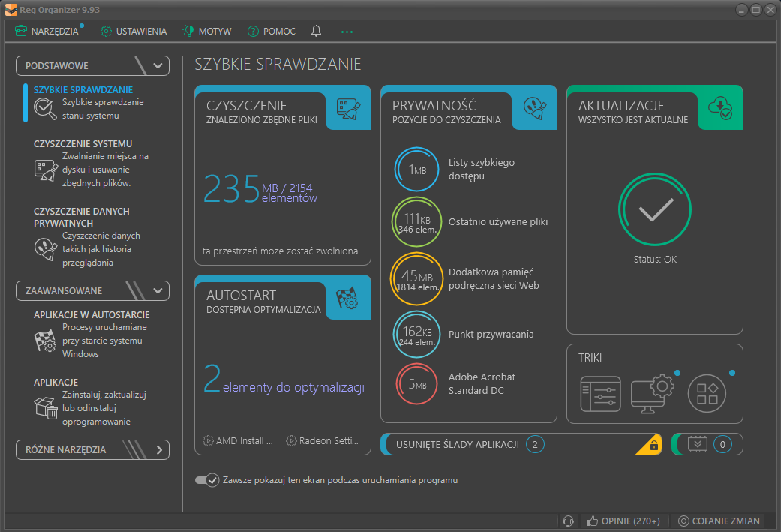Click the magnifier check icon in sidebar
Viewport: 781px width, 532px height.
[45, 109]
